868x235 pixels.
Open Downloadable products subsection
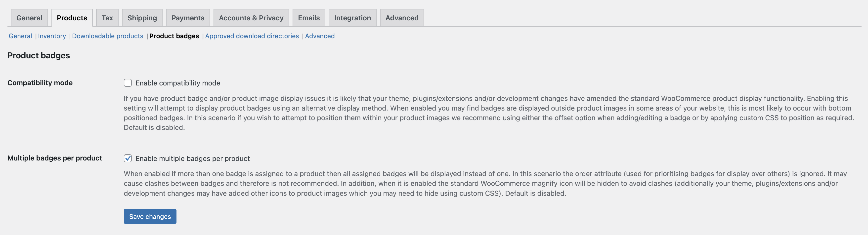[107, 36]
